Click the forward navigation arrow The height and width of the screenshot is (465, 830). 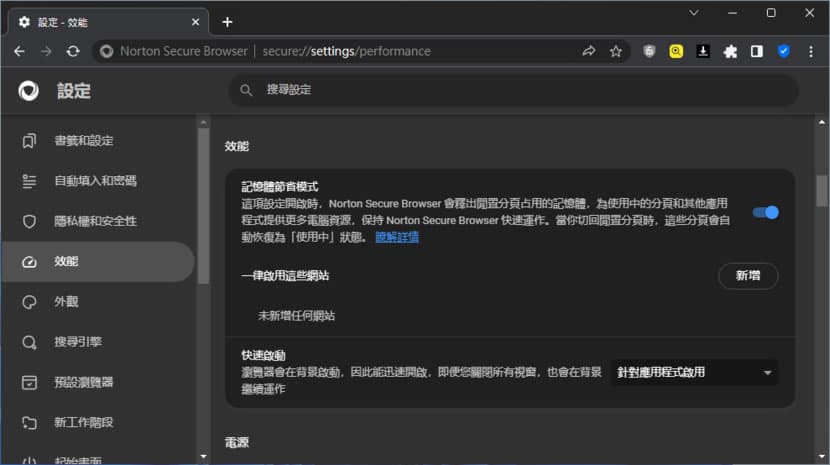coord(46,51)
